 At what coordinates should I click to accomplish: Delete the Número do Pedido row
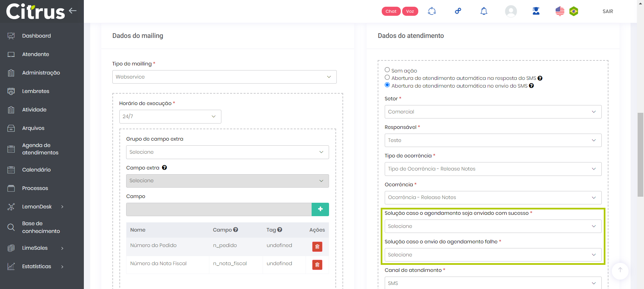tap(317, 247)
